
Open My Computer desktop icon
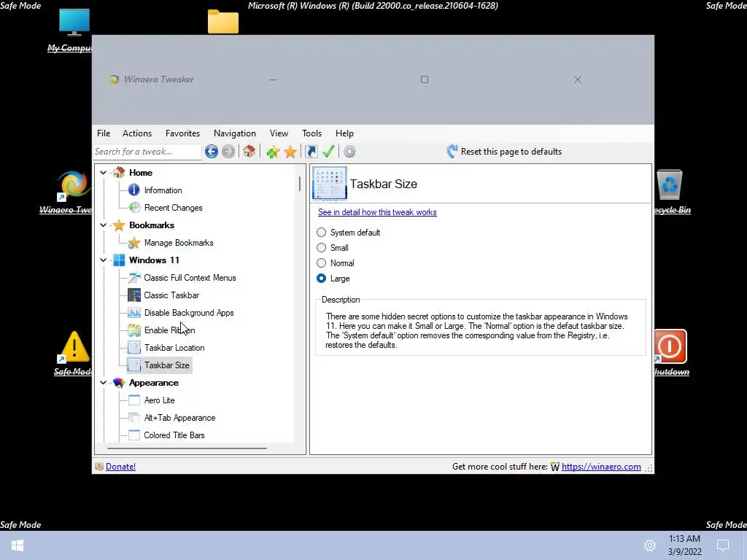[74, 23]
